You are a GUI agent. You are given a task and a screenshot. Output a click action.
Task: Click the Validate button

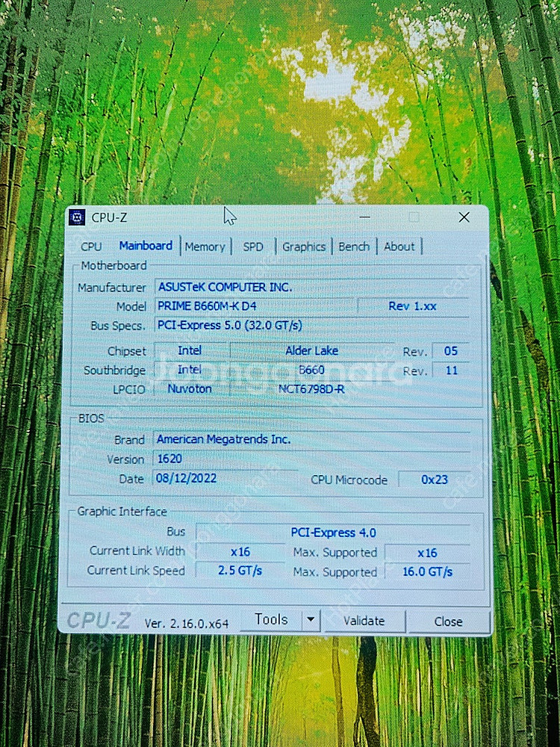364,621
